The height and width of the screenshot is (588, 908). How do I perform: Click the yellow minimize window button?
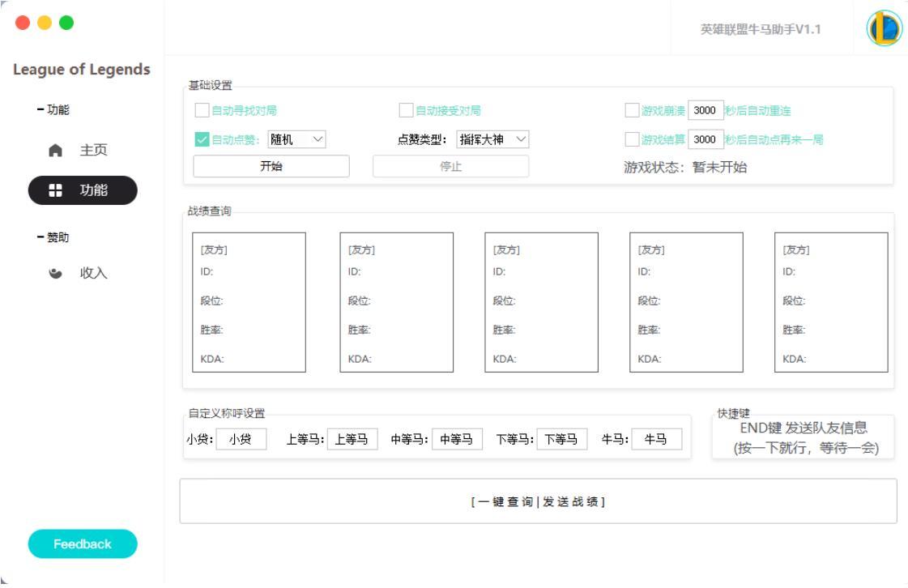click(45, 23)
